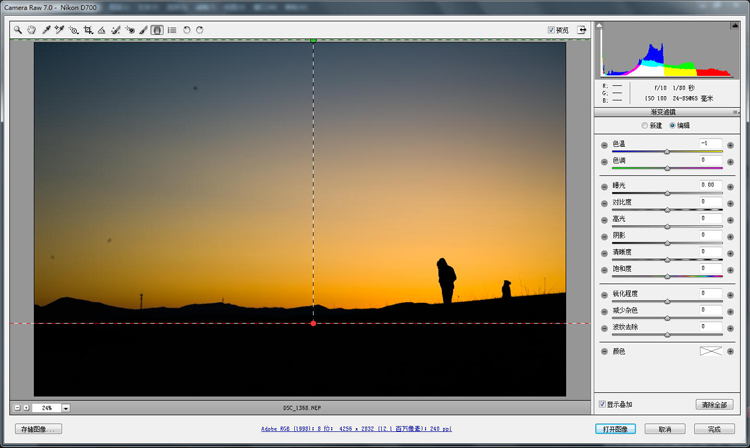Decrease 波纹去除 with its minus button
The image size is (750, 448).
point(604,328)
